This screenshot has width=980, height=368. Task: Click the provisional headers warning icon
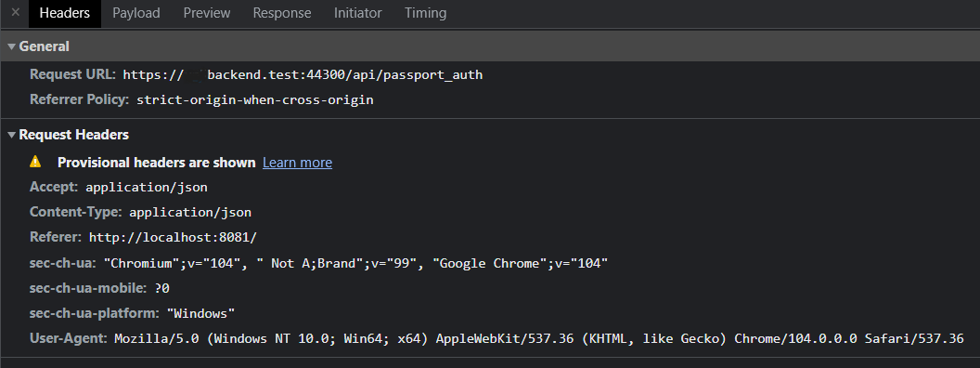click(35, 162)
